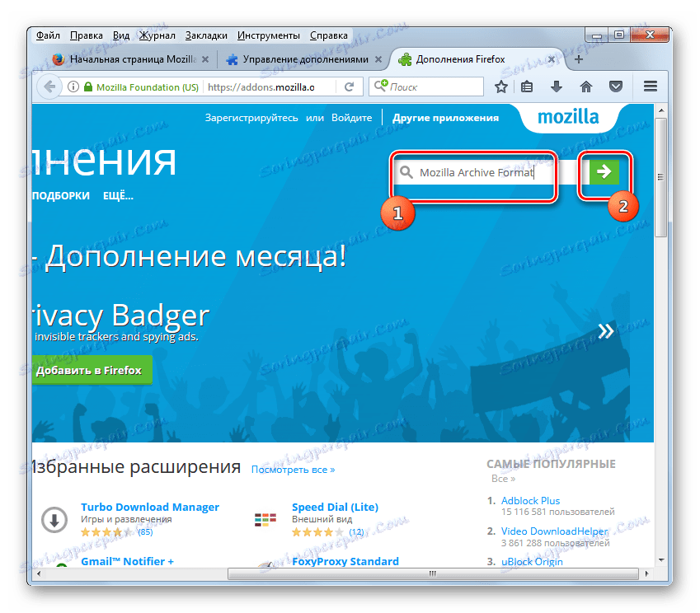The width and height of the screenshot is (700, 613).
Task: Expand ЕЩЁ... navigation menu
Action: [118, 195]
